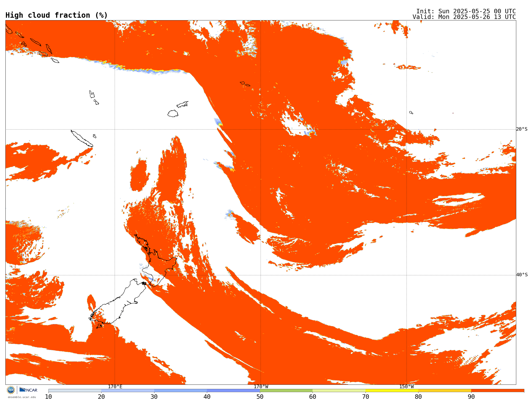Click the Fiji Viti Levu island outline
The width and height of the screenshot is (532, 400).
173,113
